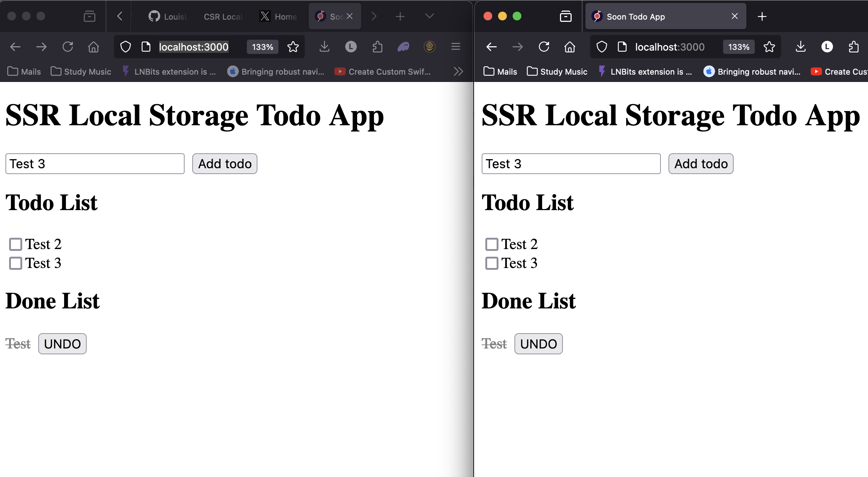Check the Test 3 todo in the left window
Image resolution: width=868 pixels, height=477 pixels.
click(x=16, y=263)
